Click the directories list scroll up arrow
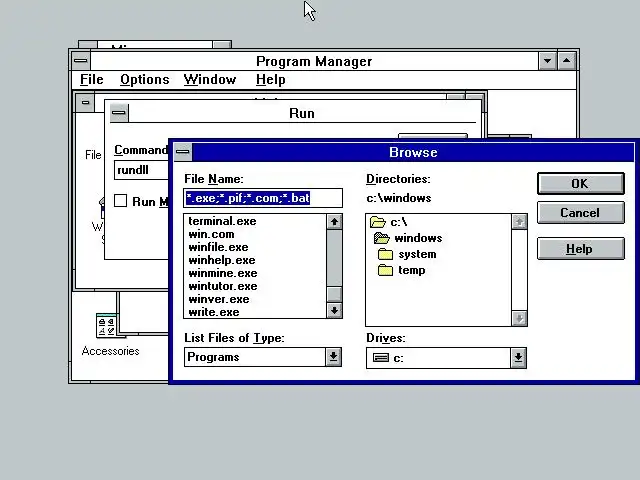 [519, 222]
